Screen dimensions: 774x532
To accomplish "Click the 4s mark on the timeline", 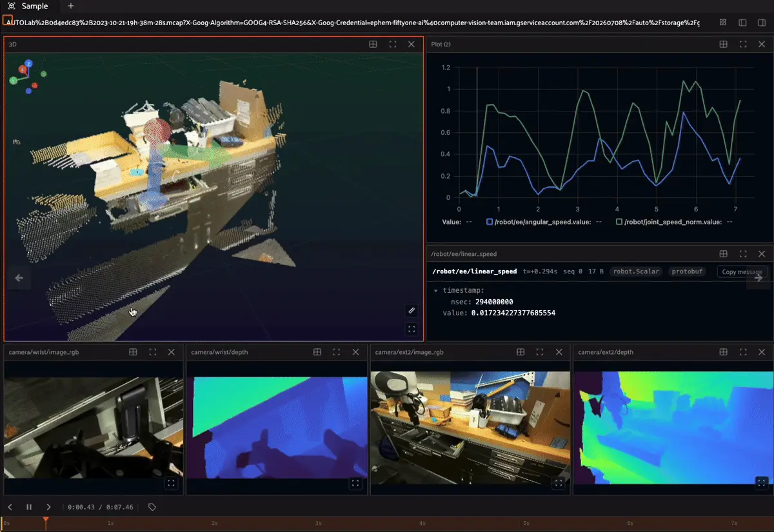I will 422,524.
